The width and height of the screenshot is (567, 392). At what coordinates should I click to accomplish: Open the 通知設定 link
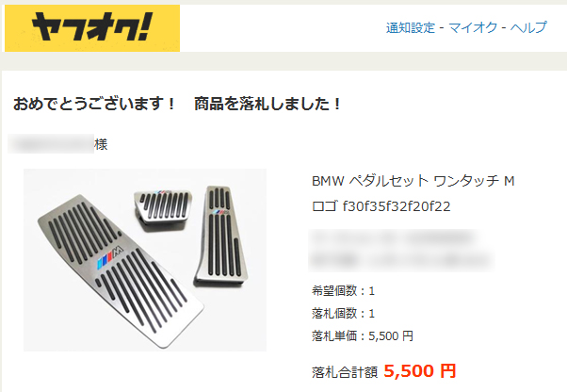coord(411,28)
